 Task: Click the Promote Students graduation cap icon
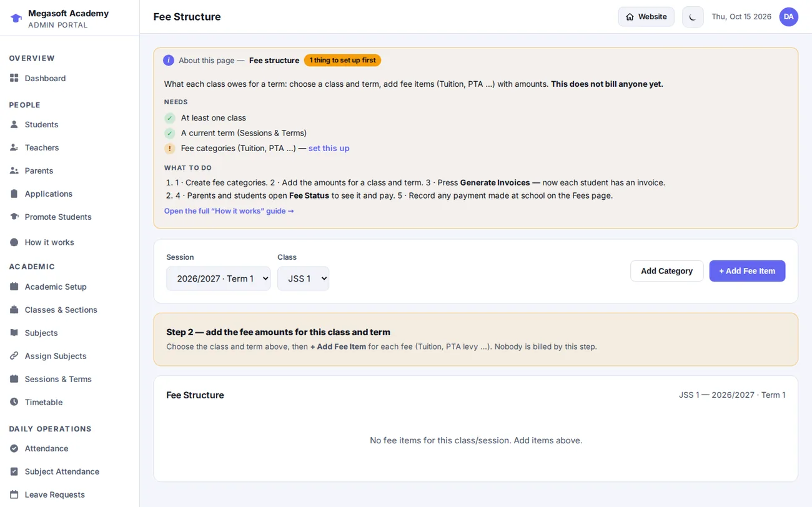tap(14, 217)
